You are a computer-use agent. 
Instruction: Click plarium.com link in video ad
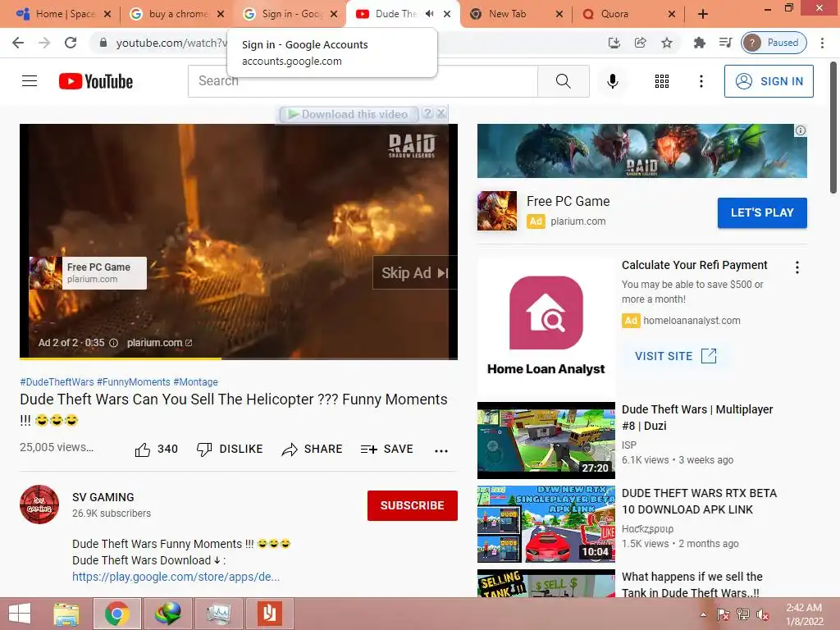tap(159, 343)
